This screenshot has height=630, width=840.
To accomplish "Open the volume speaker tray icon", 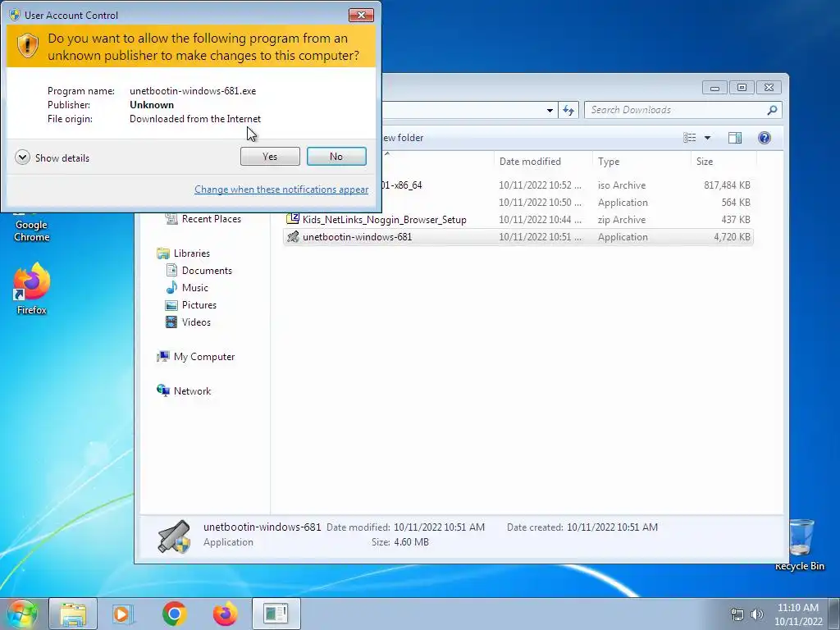I will (x=756, y=614).
